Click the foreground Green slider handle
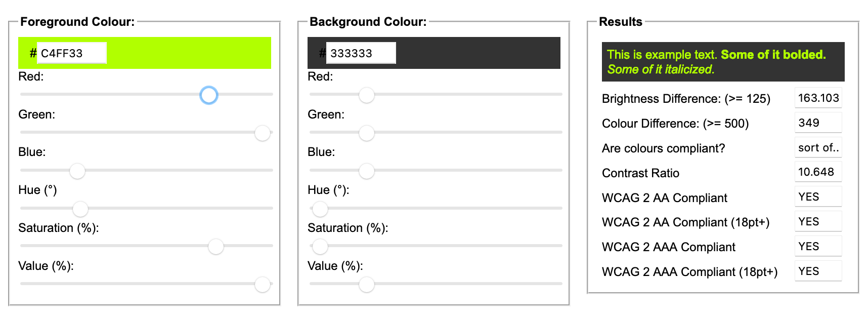The width and height of the screenshot is (868, 315). point(262,133)
